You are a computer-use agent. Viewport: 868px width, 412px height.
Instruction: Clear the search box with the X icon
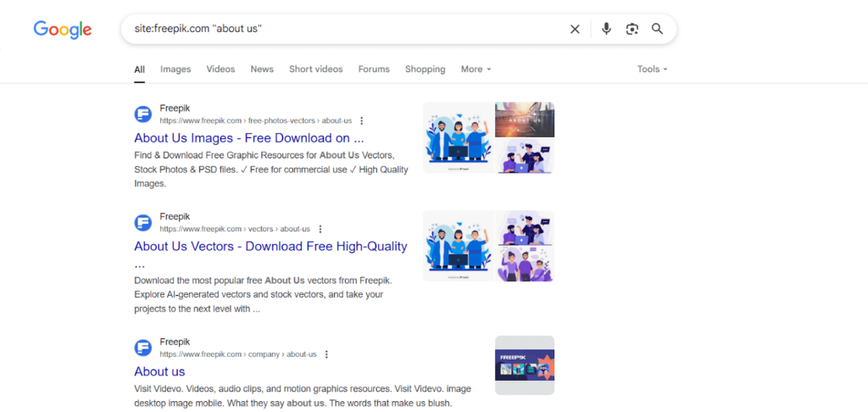tap(576, 30)
